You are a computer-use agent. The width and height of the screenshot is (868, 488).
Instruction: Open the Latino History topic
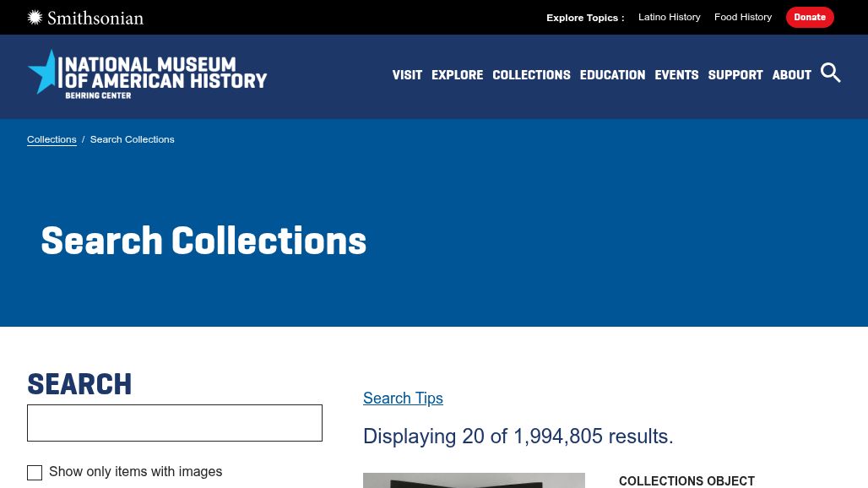[x=669, y=17]
